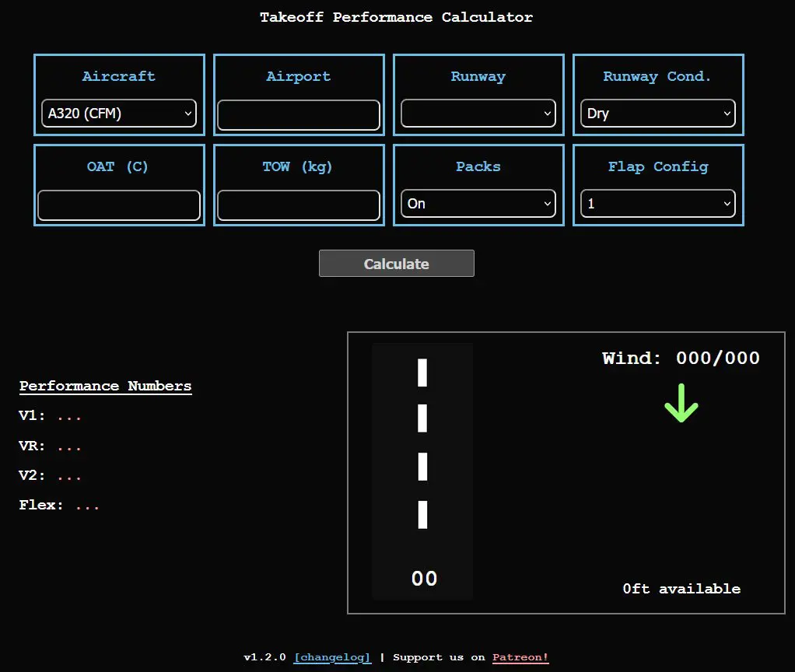Click the green wind direction arrow
This screenshot has height=672, width=795.
click(x=681, y=404)
